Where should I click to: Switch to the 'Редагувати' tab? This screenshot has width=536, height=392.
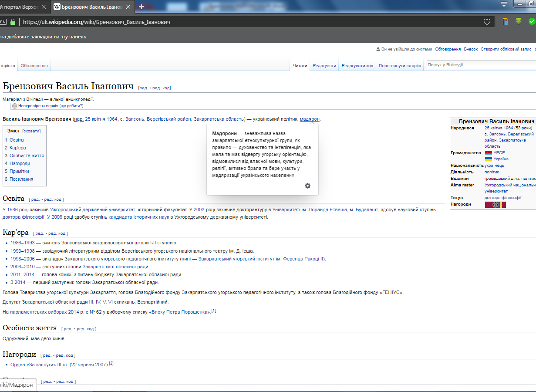click(324, 66)
